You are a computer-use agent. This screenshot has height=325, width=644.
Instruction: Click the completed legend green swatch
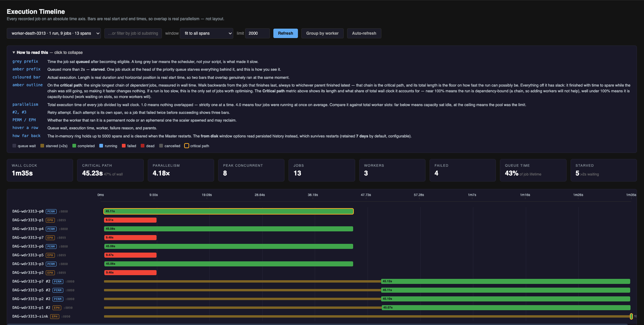pyautogui.click(x=74, y=146)
